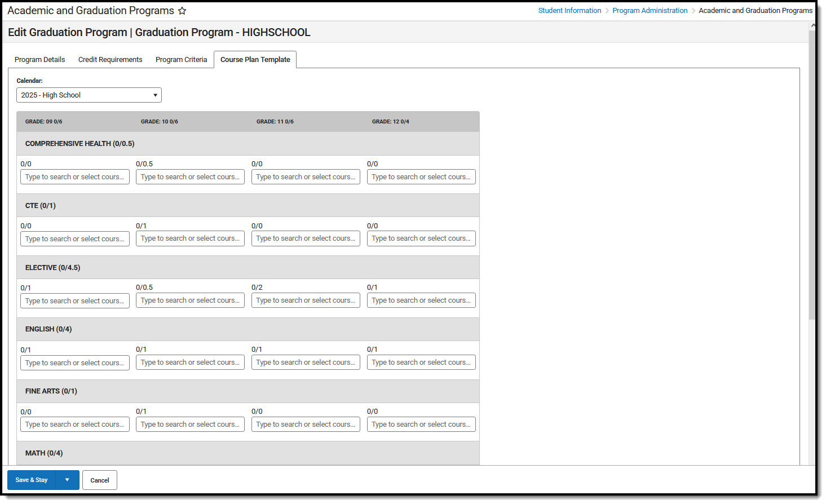Switch to the Program Details tab

pyautogui.click(x=39, y=60)
